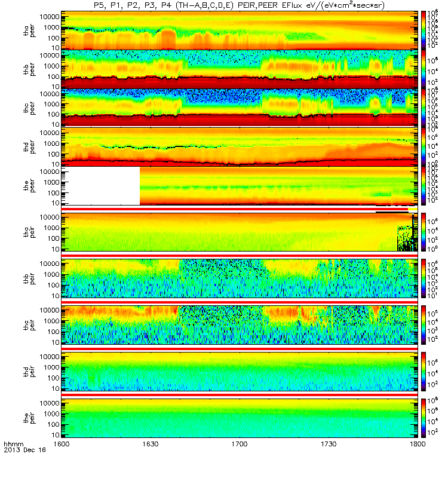Click the 1730 time axis label
This screenshot has width=448, height=478.
click(329, 444)
